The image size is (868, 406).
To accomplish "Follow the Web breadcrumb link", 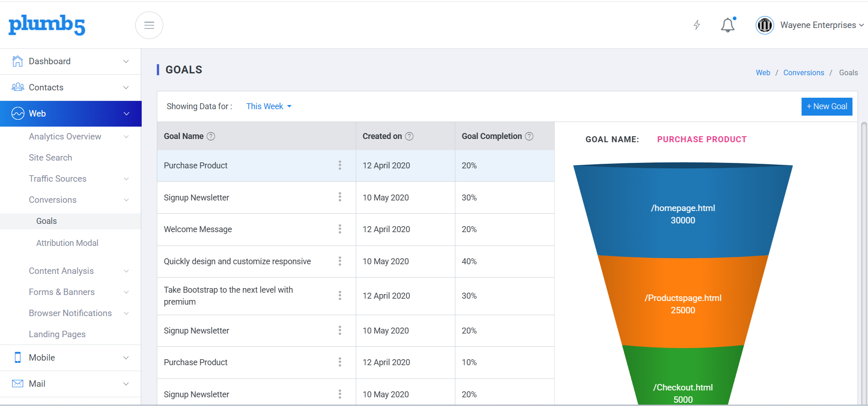I will [763, 72].
